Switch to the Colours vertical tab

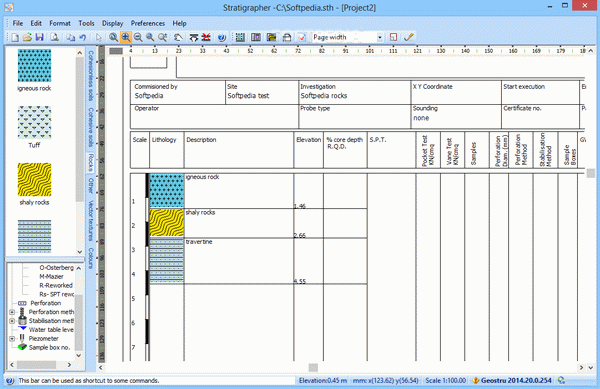pyautogui.click(x=91, y=258)
